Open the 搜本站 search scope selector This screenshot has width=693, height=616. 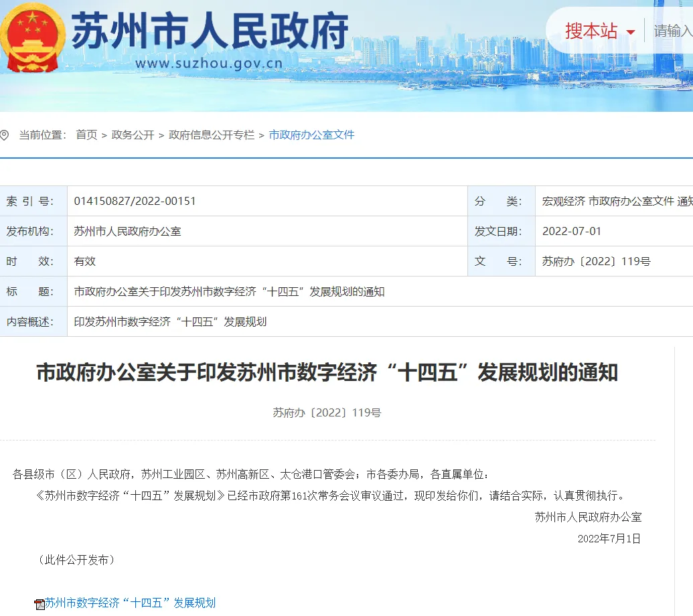591,31
